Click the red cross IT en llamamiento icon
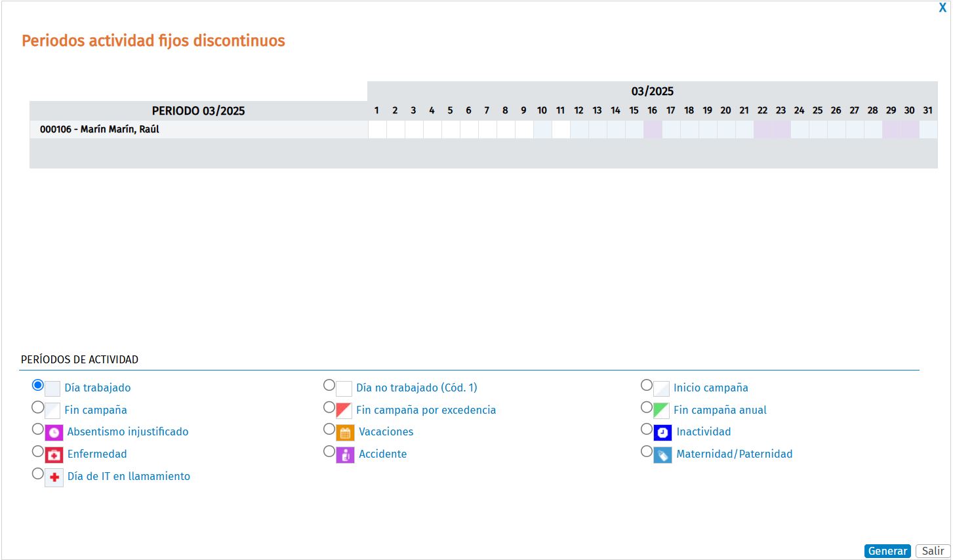The width and height of the screenshot is (953, 560). point(54,477)
